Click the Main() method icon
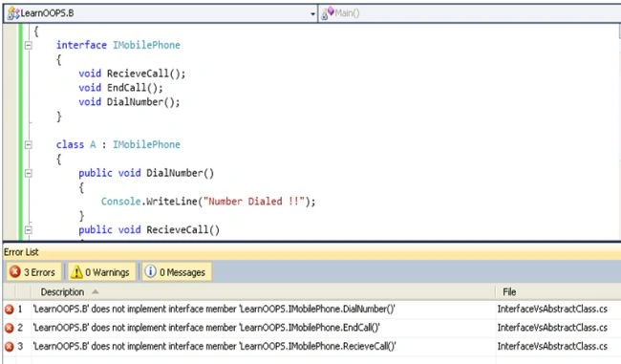 tap(327, 13)
